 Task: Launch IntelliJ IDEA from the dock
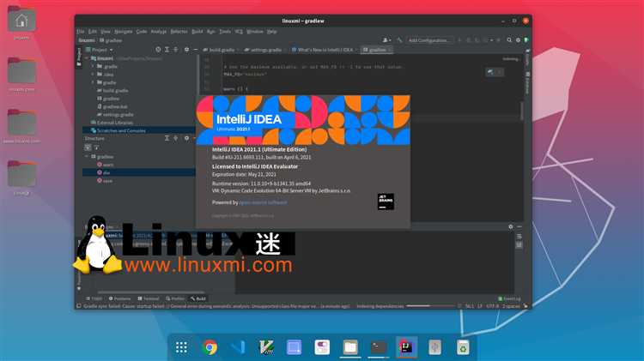[x=405, y=347]
